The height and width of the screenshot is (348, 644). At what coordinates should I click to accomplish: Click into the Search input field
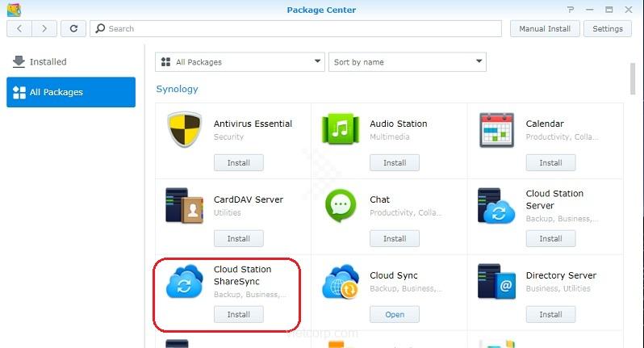[299, 28]
